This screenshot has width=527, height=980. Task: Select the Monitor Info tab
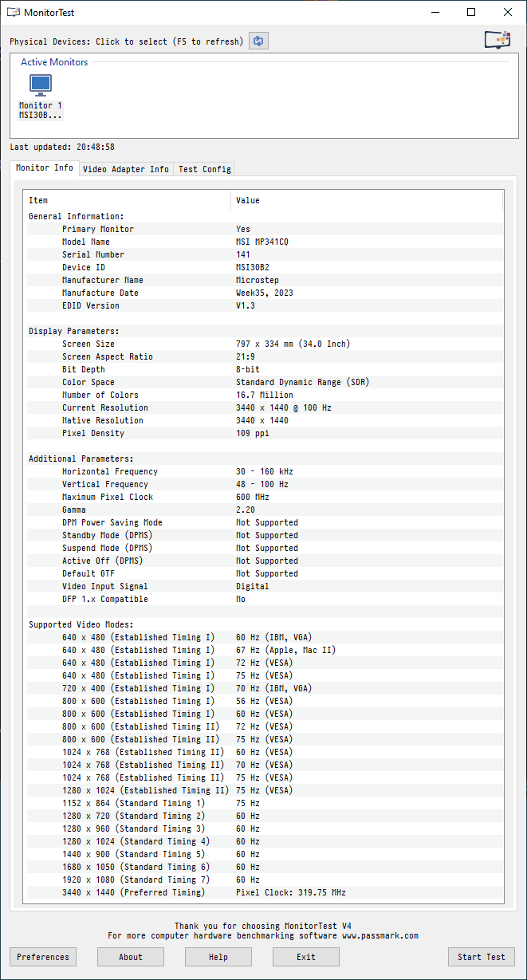pos(45,167)
